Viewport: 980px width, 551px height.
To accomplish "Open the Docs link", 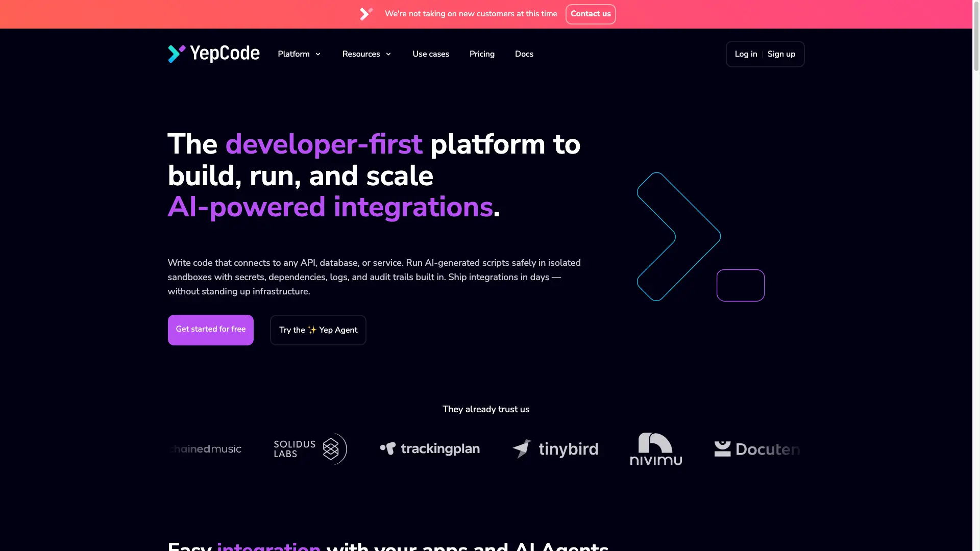I will pos(524,54).
